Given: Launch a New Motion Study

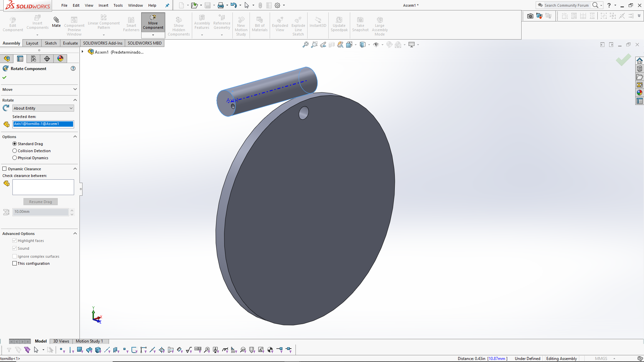Looking at the screenshot, I should (x=241, y=25).
